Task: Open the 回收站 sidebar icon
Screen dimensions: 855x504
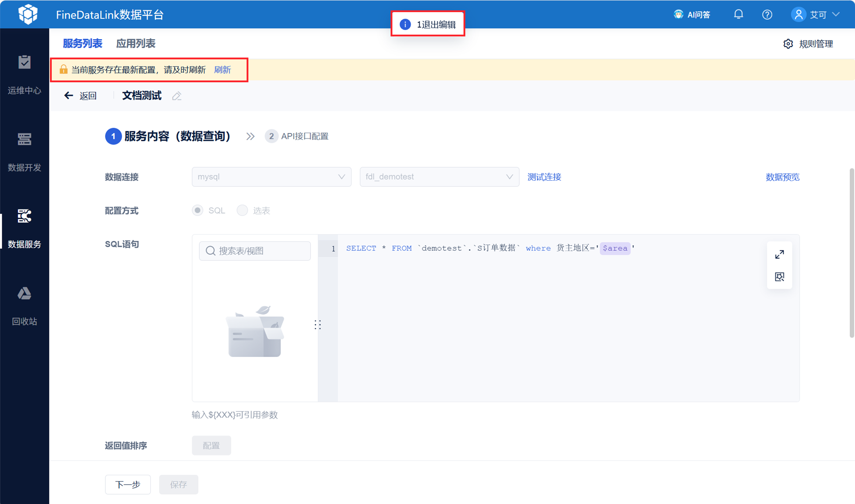Action: click(24, 294)
